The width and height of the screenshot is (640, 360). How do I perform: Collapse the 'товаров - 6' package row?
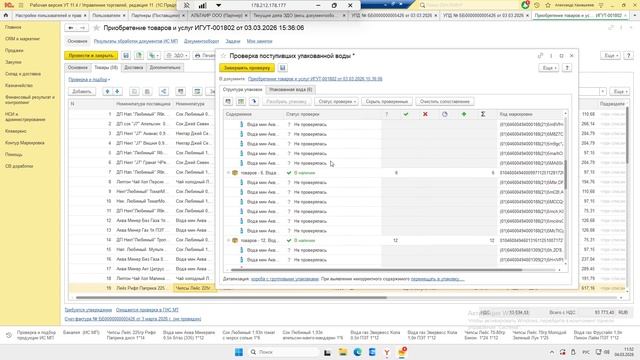coord(228,173)
